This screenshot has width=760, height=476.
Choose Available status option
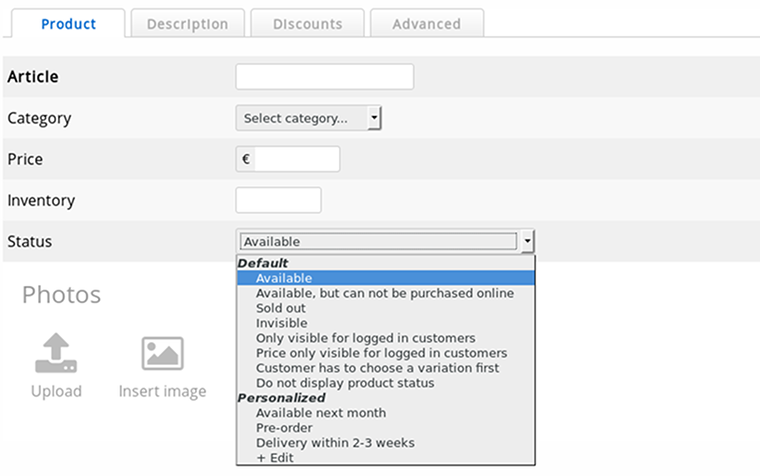coord(284,278)
